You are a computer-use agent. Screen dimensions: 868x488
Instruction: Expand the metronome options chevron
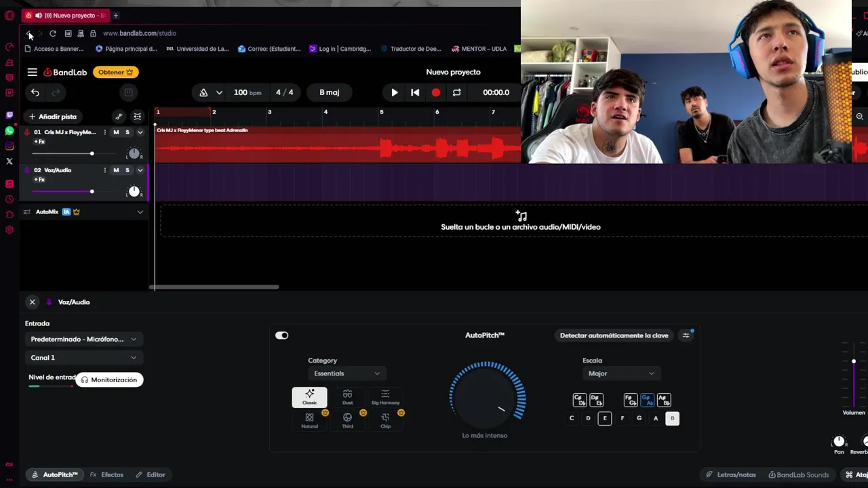219,92
